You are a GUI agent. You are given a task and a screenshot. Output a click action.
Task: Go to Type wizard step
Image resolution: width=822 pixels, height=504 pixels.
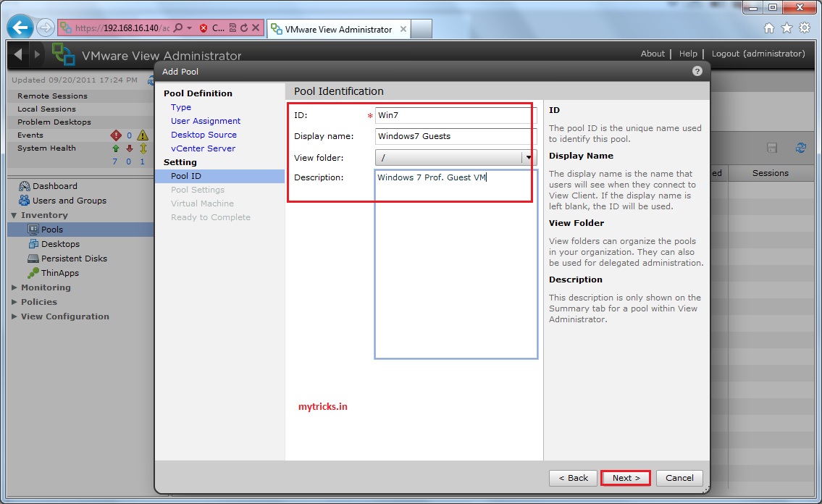click(x=181, y=107)
